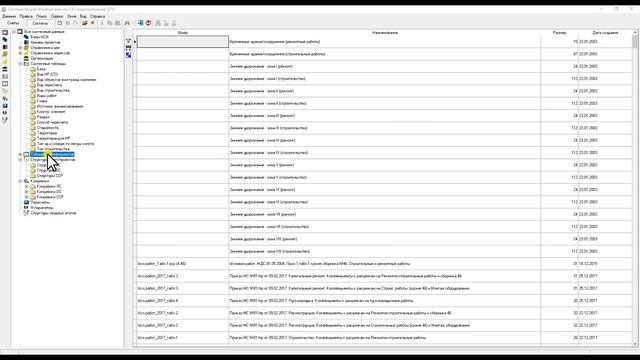
Task: Click the icon just below the filter funnel
Action: pos(128,48)
